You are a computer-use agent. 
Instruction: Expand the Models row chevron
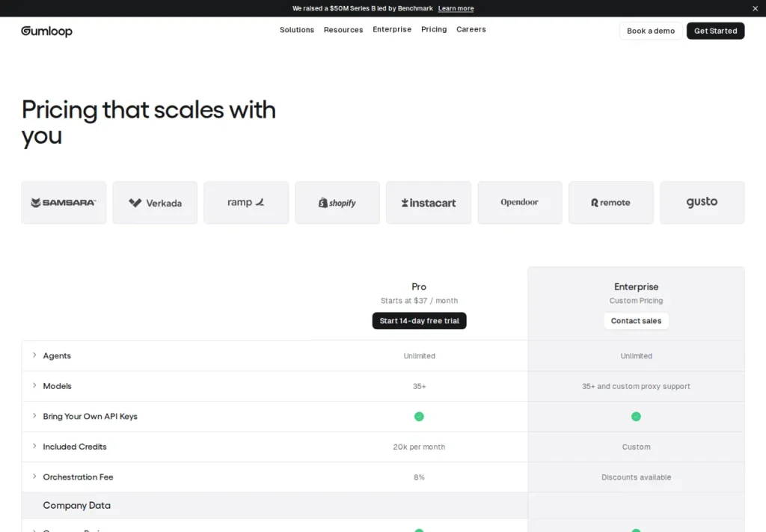point(34,385)
